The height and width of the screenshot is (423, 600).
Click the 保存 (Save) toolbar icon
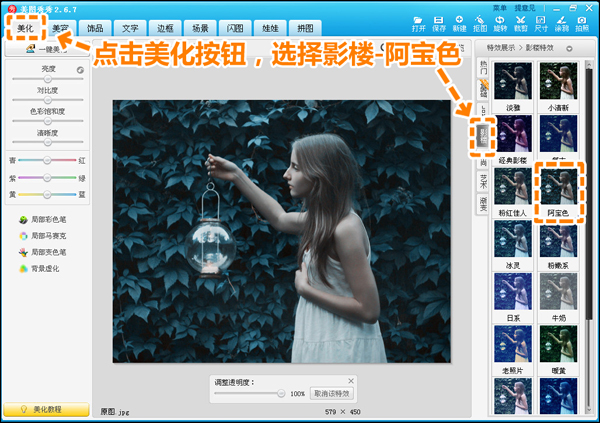(438, 22)
